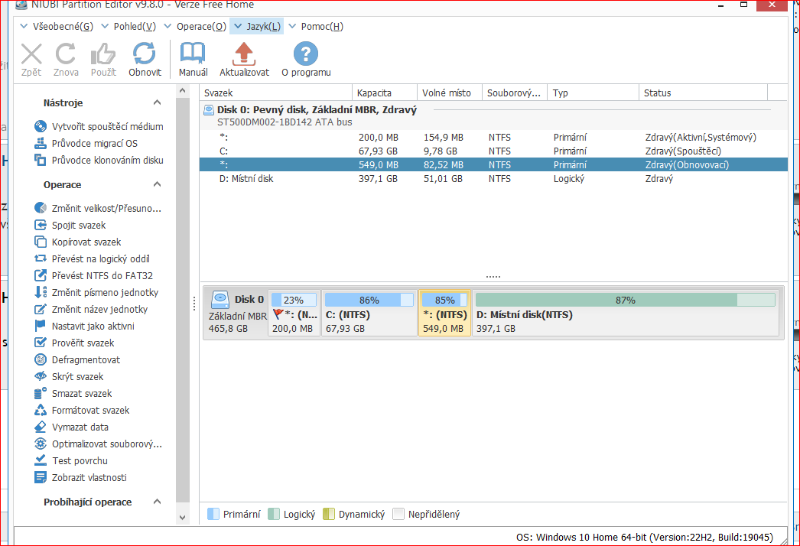Viewport: 800px width, 546px height.
Task: Click the Primární legend color swatch
Action: [213, 514]
